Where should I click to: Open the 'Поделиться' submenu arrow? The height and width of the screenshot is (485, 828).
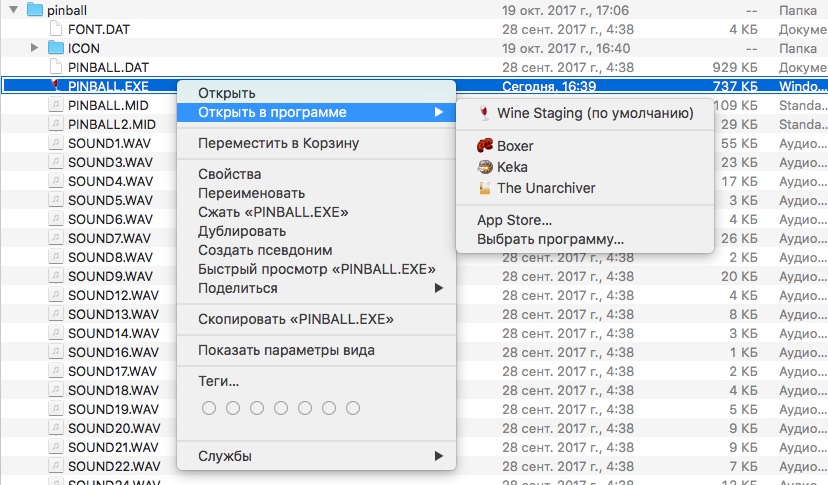(x=438, y=288)
